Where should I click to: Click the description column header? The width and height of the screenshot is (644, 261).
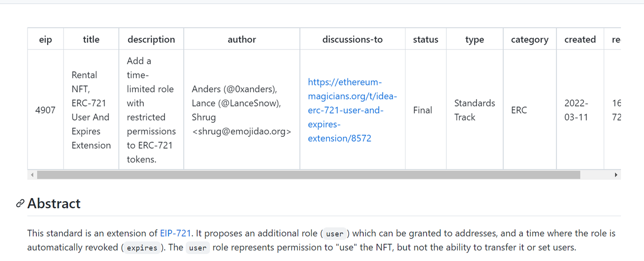pos(151,39)
